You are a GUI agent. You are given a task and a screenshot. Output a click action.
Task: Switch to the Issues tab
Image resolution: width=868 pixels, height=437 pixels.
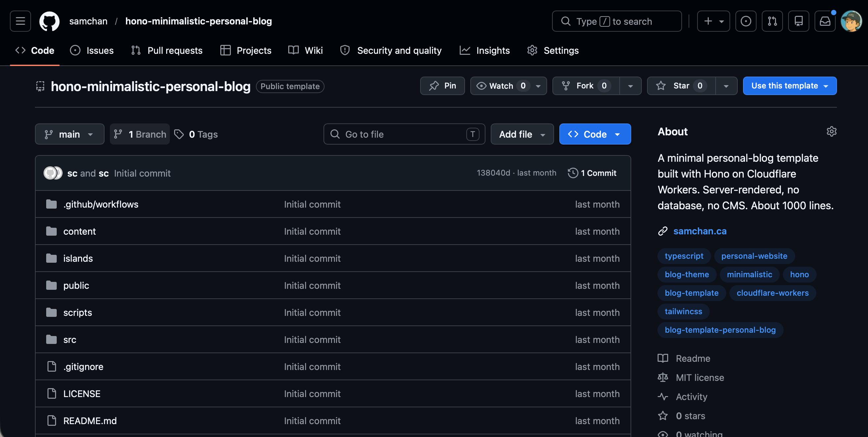click(92, 50)
